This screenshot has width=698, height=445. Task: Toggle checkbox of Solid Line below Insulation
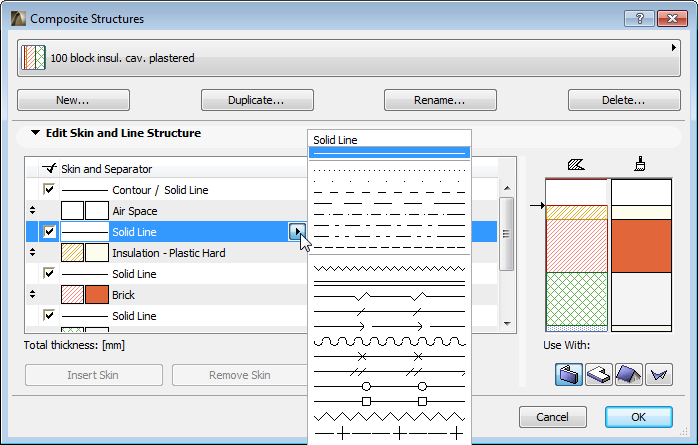(x=49, y=273)
